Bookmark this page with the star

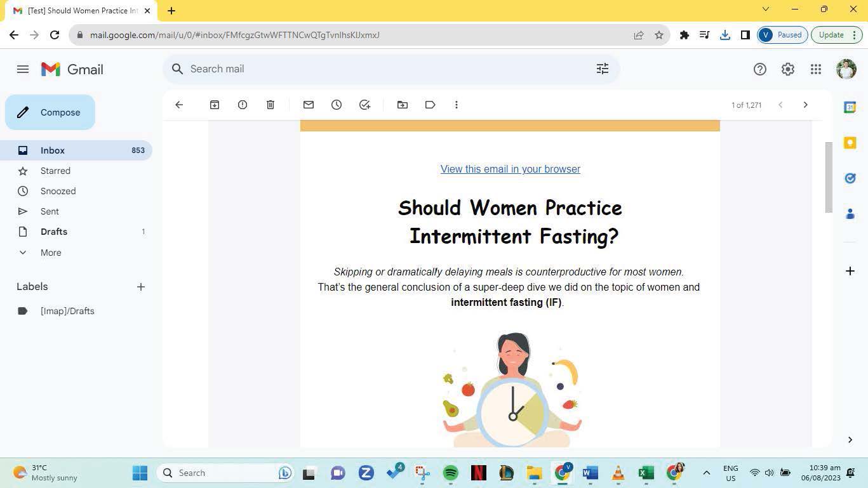[x=659, y=35]
